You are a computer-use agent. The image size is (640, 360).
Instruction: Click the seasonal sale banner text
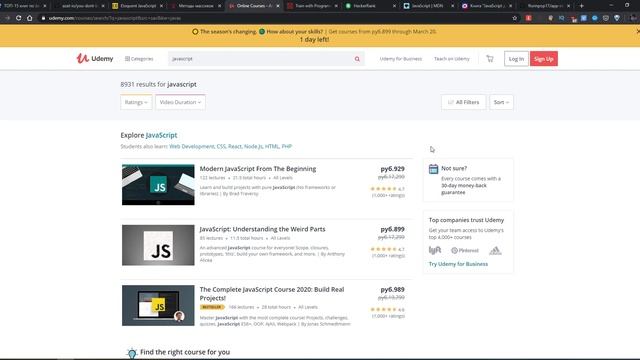click(x=314, y=31)
